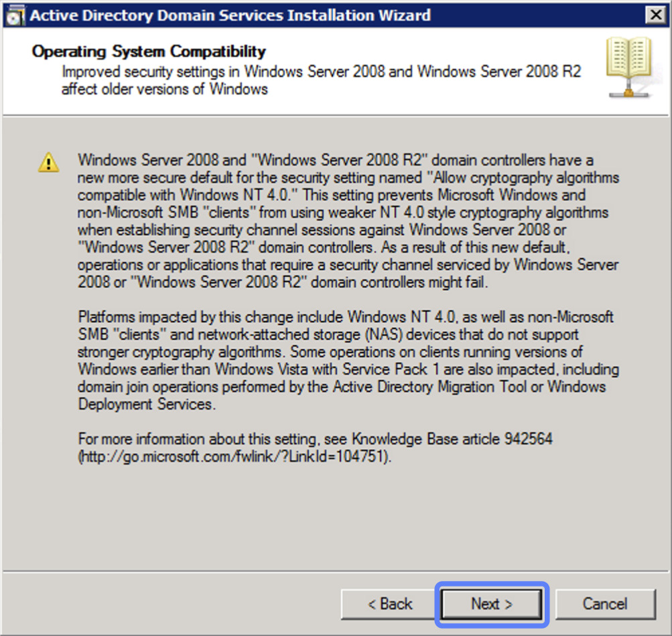Click the yellow warning triangle icon
672x636 pixels.
tap(48, 161)
